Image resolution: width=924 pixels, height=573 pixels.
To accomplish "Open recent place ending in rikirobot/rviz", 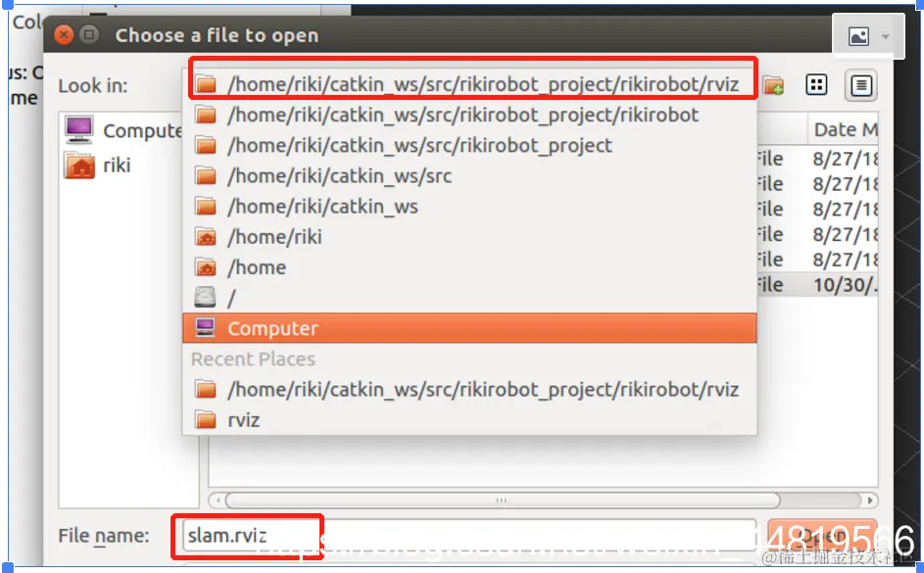I will (469, 389).
